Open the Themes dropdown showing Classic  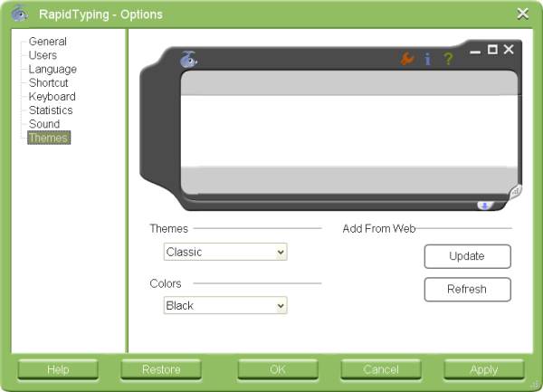[x=225, y=252]
